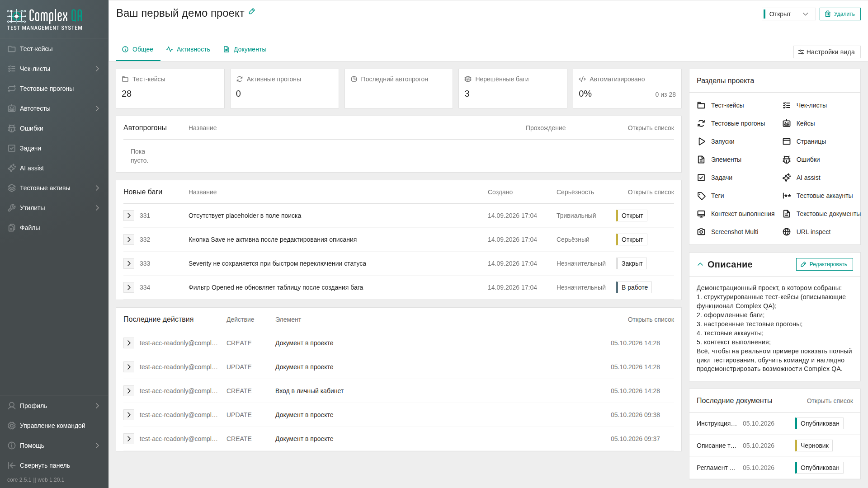Click the Редактировать description button
868x488 pixels.
(x=825, y=264)
